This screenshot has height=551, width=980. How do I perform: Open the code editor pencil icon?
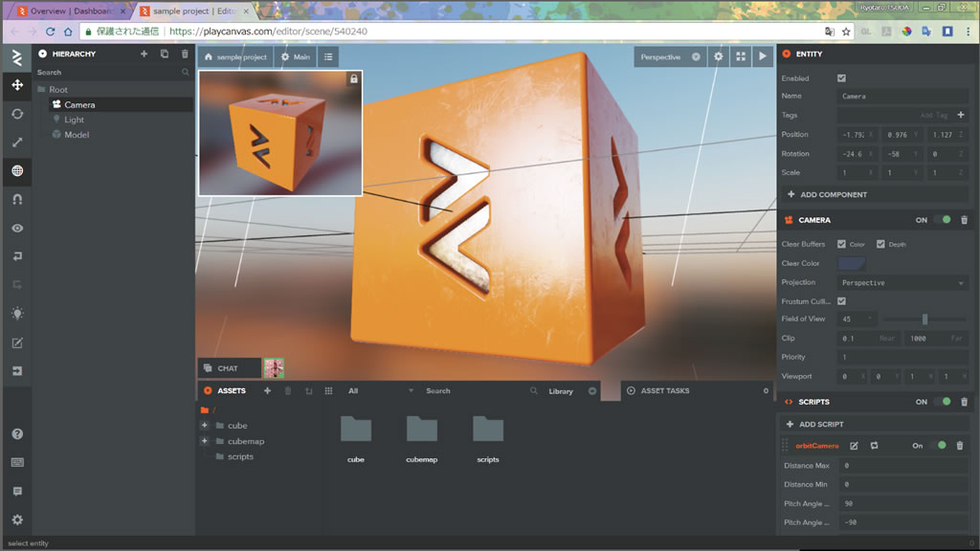17,342
